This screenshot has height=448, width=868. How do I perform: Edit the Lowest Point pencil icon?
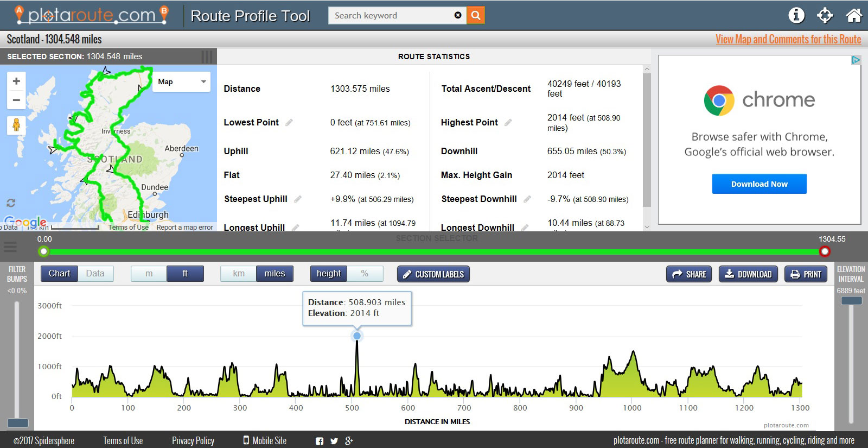coord(289,123)
